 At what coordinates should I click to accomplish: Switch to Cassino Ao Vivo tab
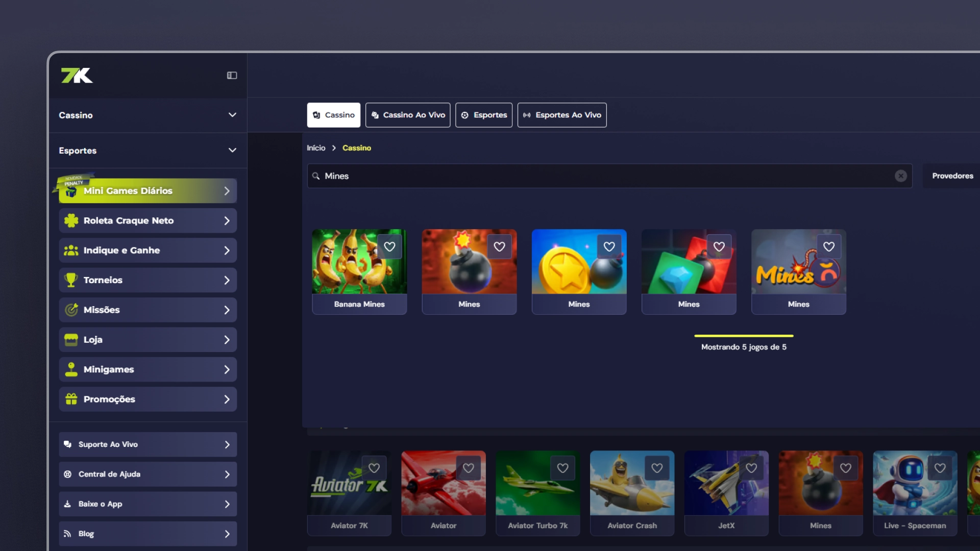(408, 115)
